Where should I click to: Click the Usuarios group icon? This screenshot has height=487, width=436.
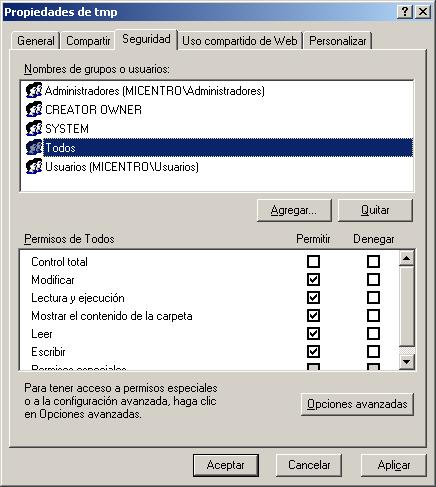34,166
